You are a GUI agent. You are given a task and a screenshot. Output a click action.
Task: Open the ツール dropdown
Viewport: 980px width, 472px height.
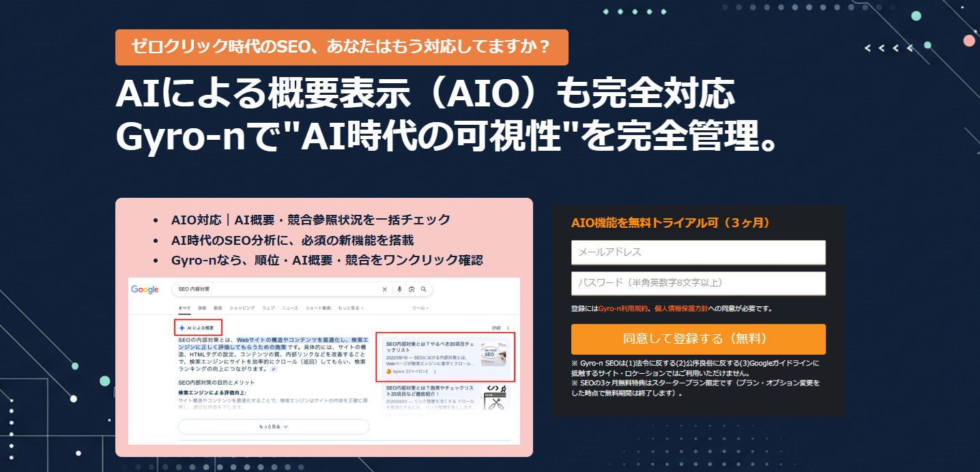point(420,308)
